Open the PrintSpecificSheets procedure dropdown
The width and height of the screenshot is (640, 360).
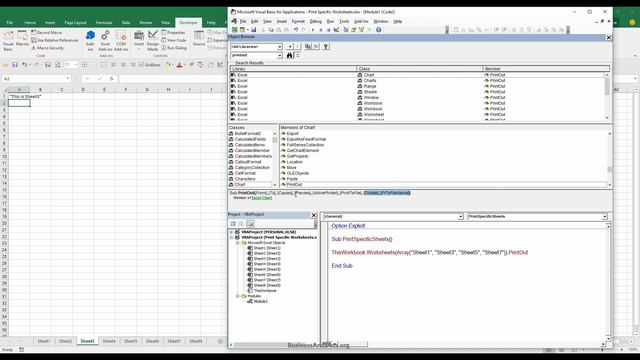point(604,217)
